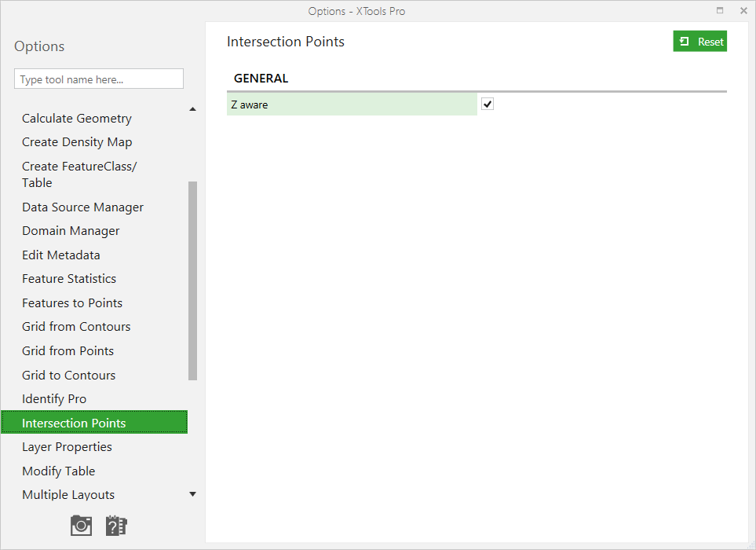Open Create Density Map options
The height and width of the screenshot is (550, 756).
click(x=77, y=142)
